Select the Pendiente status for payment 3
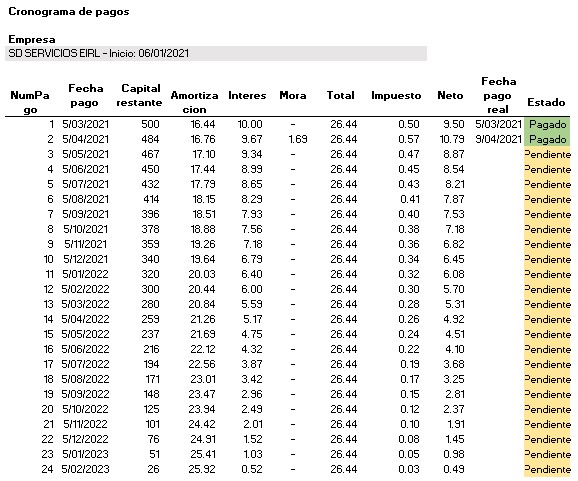This screenshot has width=578, height=481. coord(547,154)
